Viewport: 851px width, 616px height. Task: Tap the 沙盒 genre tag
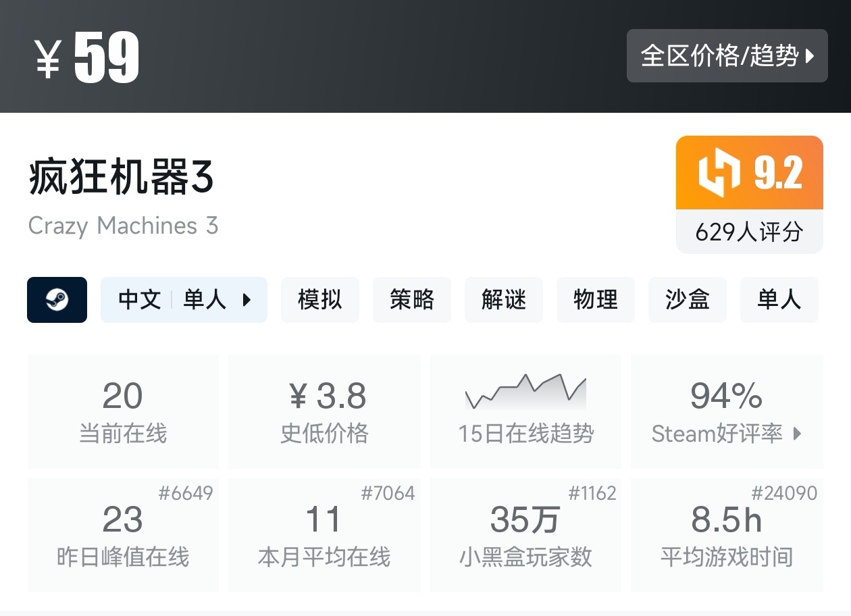point(688,300)
